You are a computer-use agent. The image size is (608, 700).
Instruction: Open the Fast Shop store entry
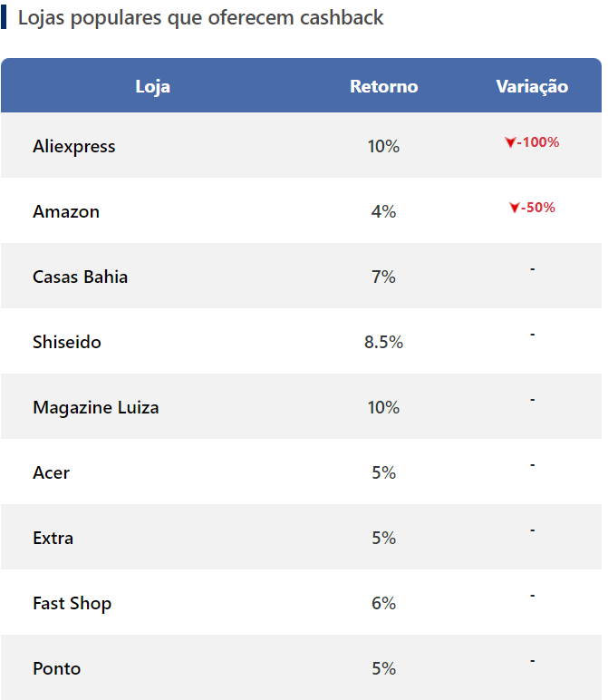72,603
